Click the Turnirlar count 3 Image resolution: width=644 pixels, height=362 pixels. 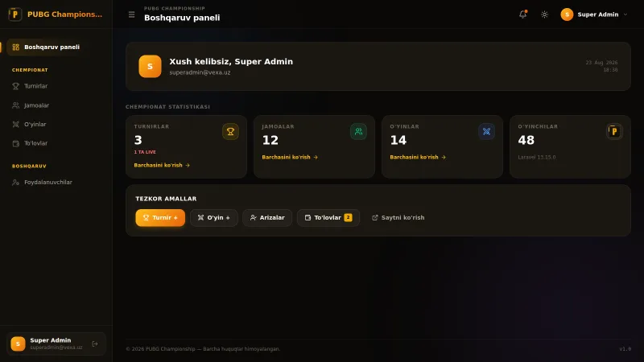pyautogui.click(x=138, y=140)
